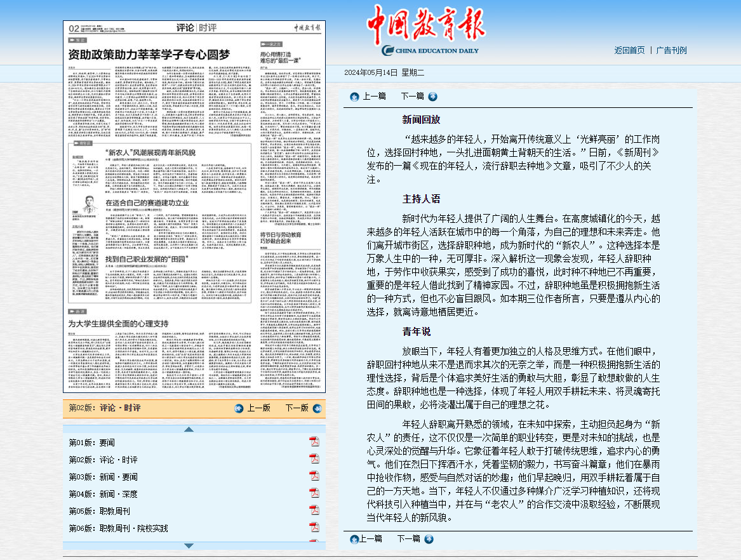Open 第01版：要闻 page link
Viewport: 741px width, 560px height.
point(92,443)
